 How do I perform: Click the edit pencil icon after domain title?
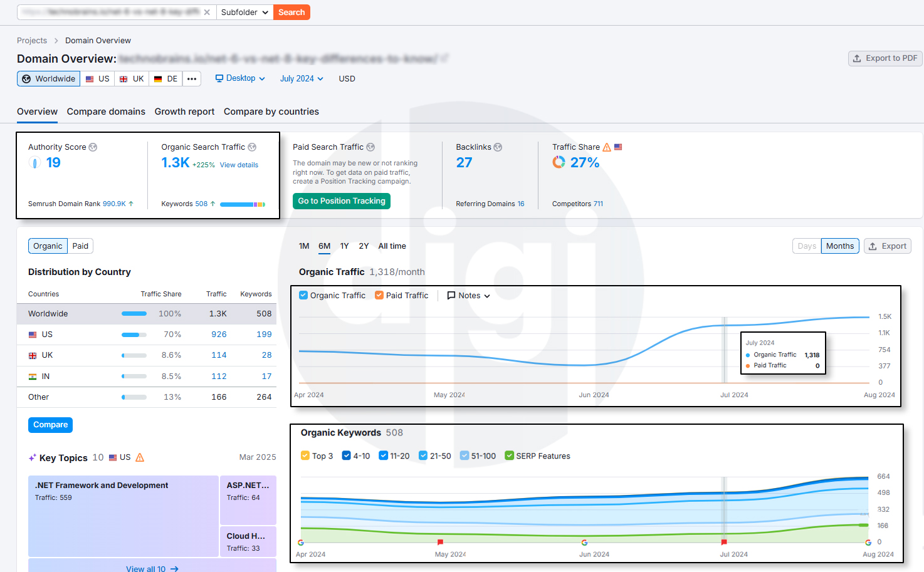click(444, 58)
